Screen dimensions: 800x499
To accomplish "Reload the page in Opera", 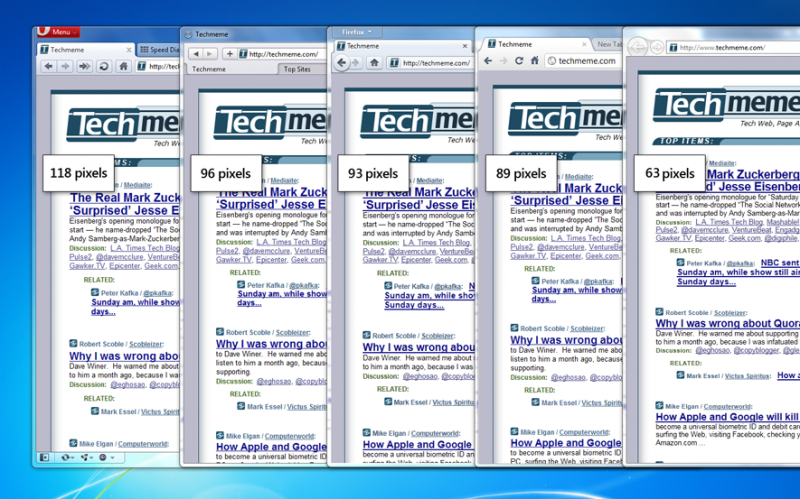I will click(x=103, y=66).
